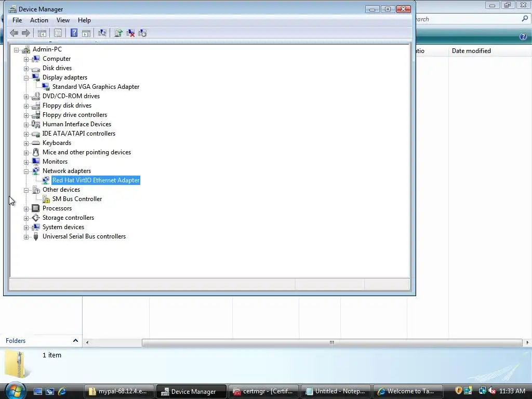Image resolution: width=532 pixels, height=399 pixels.
Task: Switch to Untitled Notepad taskbar button
Action: coord(335,391)
